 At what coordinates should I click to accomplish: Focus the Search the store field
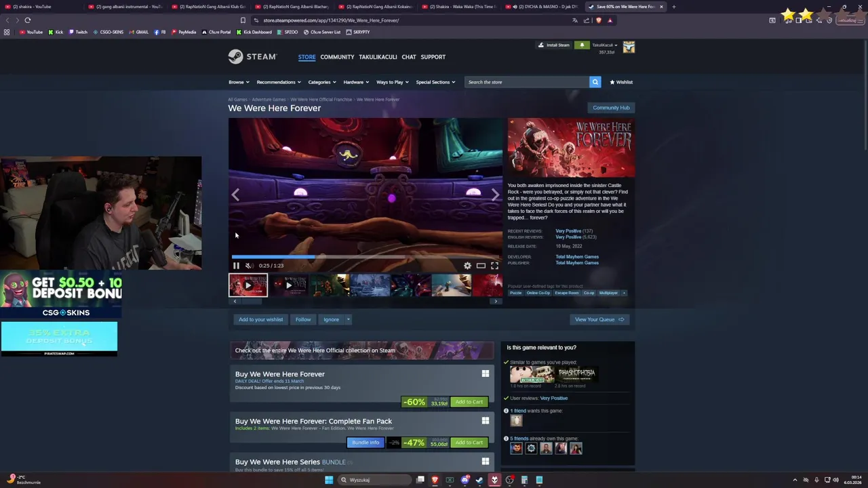(527, 82)
